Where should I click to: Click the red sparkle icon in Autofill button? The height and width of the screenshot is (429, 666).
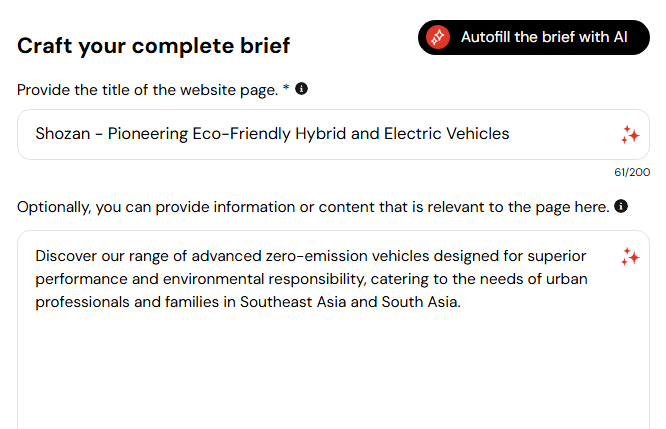click(x=438, y=37)
